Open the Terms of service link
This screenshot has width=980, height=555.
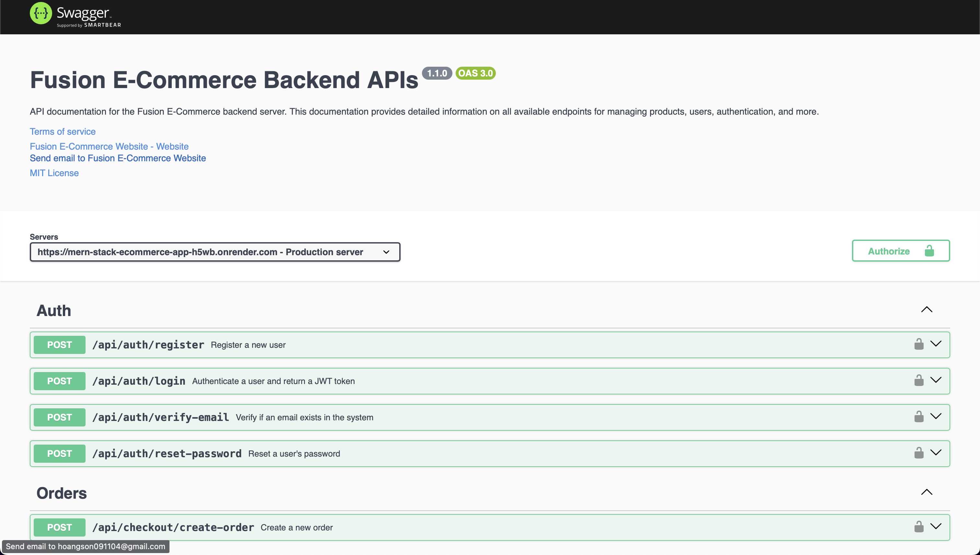tap(62, 131)
